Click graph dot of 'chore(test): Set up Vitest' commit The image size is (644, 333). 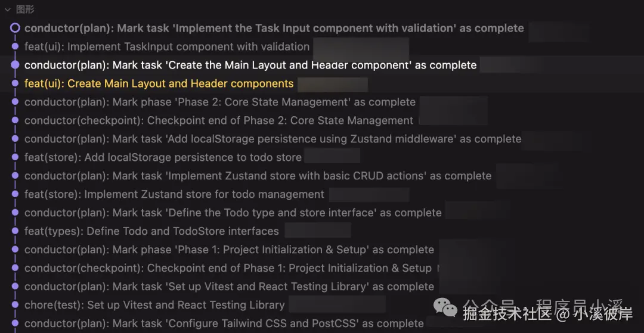(x=15, y=305)
